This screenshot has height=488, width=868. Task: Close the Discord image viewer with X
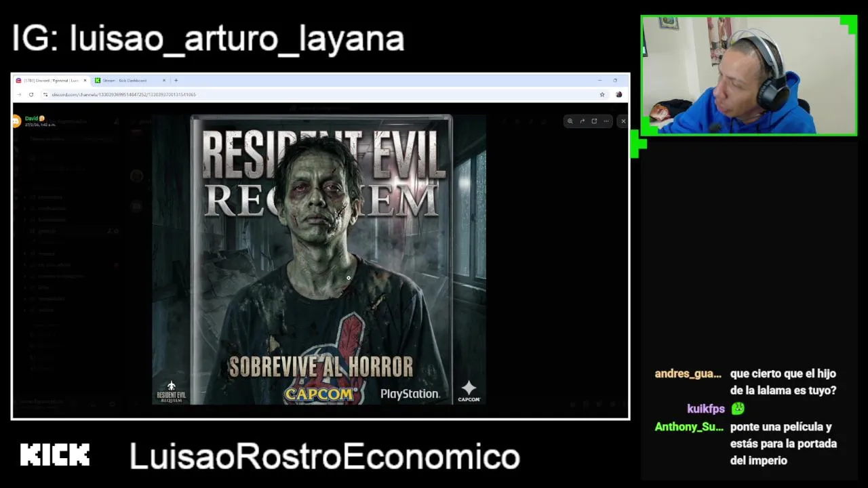[623, 121]
